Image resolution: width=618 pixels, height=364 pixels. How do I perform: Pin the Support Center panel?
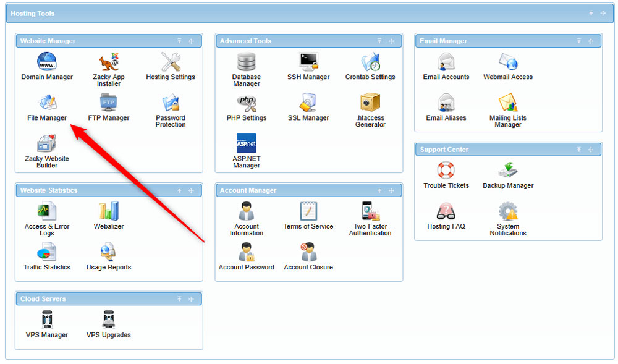click(578, 149)
